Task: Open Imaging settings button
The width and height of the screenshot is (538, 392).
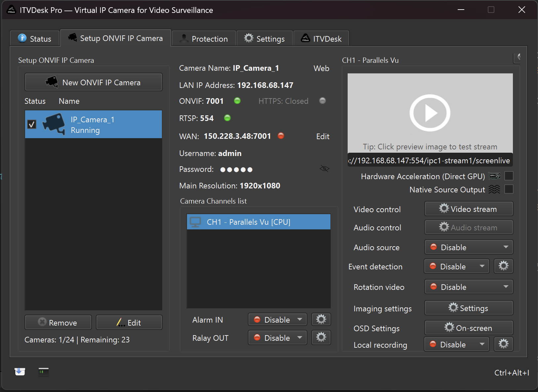Action: pos(469,308)
